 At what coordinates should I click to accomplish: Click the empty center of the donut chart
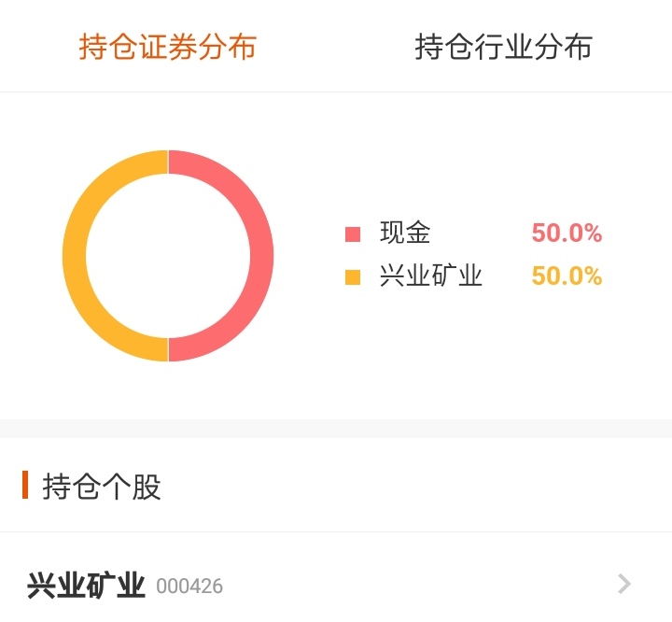click(x=168, y=256)
